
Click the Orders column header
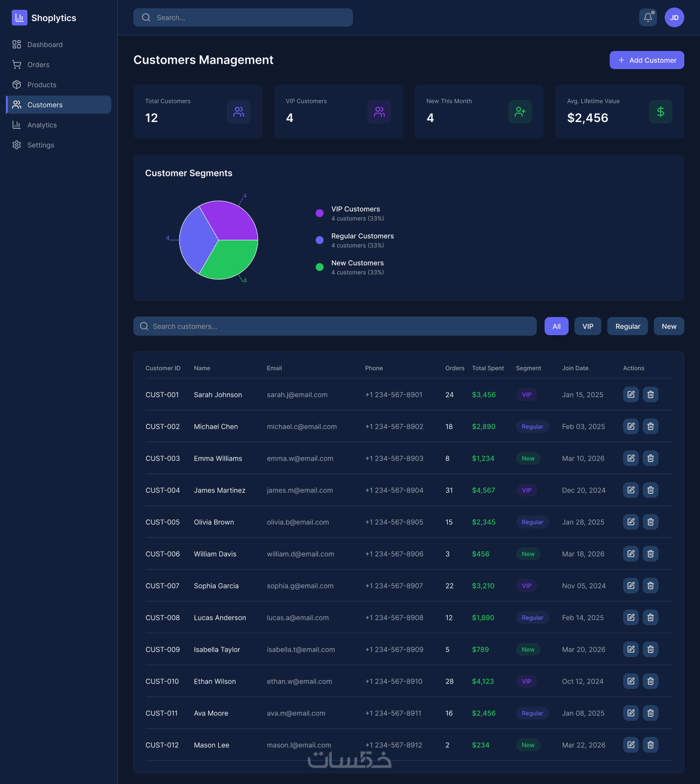pos(455,368)
